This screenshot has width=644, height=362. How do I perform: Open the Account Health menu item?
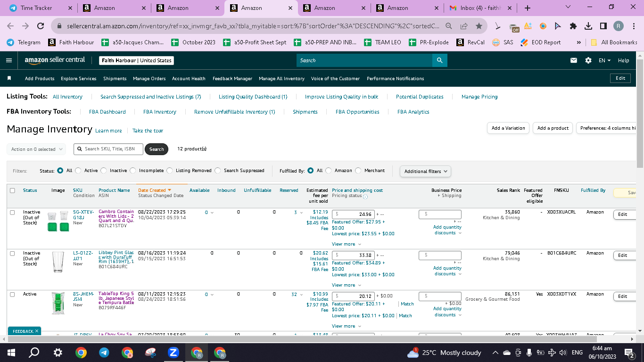click(189, 79)
